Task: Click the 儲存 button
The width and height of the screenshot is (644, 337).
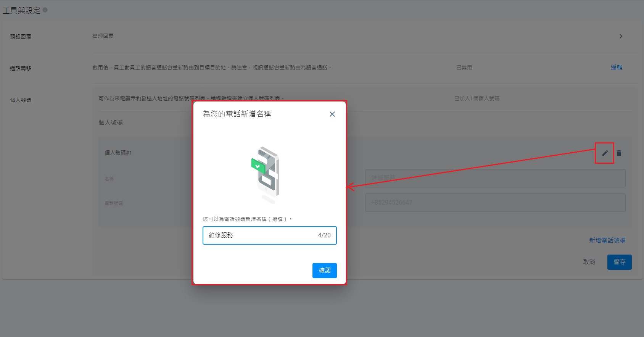Action: coord(620,262)
